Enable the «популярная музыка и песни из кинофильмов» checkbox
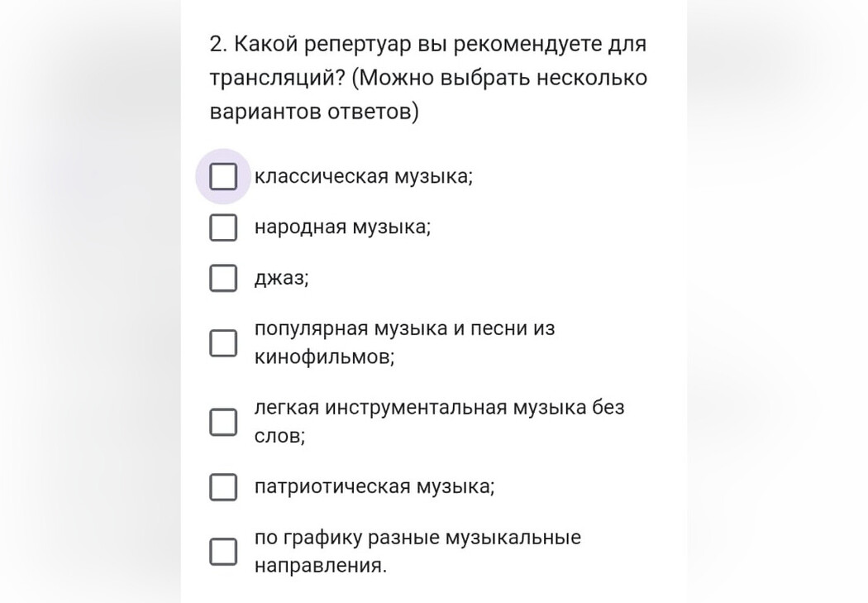Screen dimensions: 868x603 pos(223,342)
